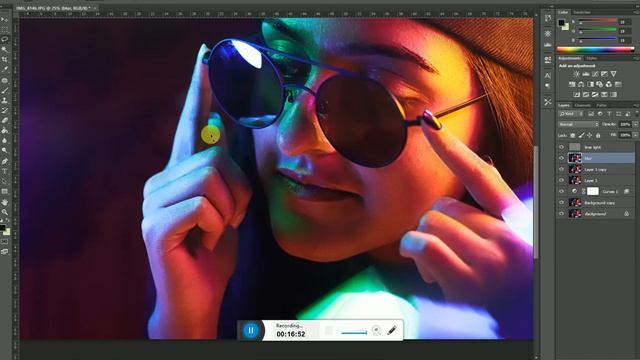Image resolution: width=640 pixels, height=360 pixels.
Task: Click the layer Opacity value field
Action: click(625, 124)
